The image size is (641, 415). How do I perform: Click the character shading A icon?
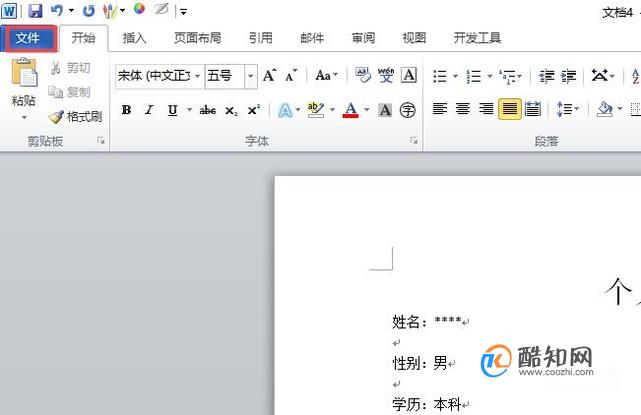click(x=385, y=110)
